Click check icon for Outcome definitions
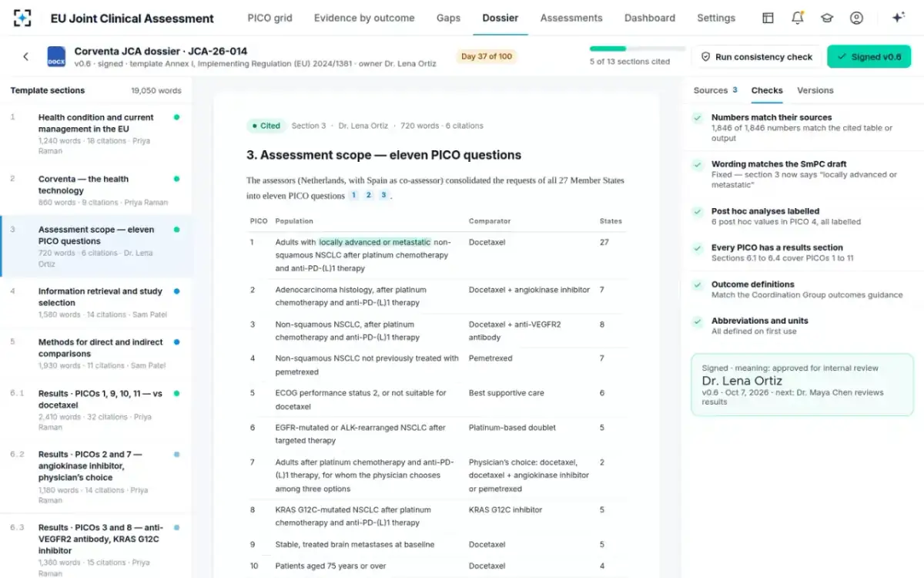The height and width of the screenshot is (578, 924). click(x=697, y=284)
